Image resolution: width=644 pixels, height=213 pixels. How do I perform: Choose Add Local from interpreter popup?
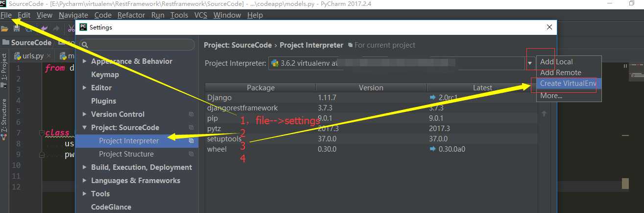point(569,62)
